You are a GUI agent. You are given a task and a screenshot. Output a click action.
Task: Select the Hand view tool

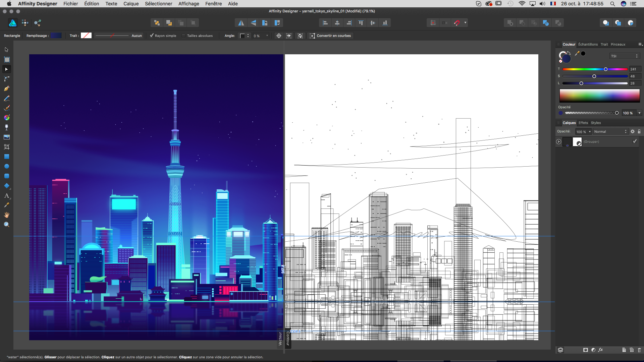pos(7,215)
